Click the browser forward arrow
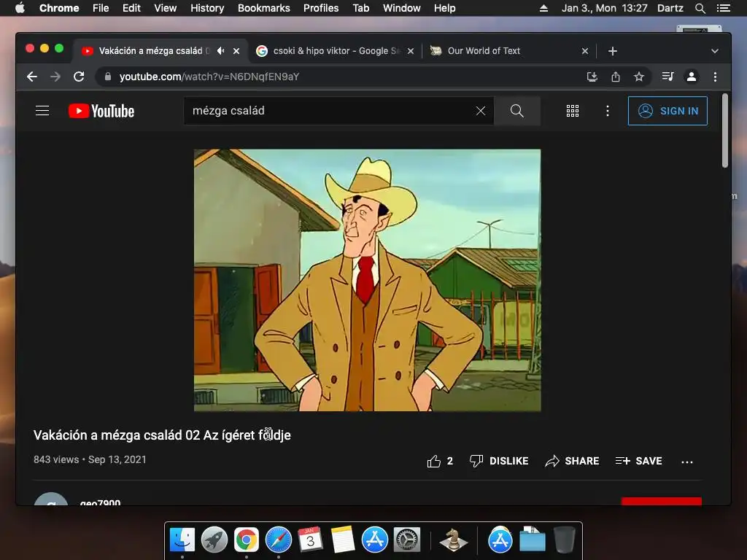This screenshot has height=560, width=747. coord(55,77)
